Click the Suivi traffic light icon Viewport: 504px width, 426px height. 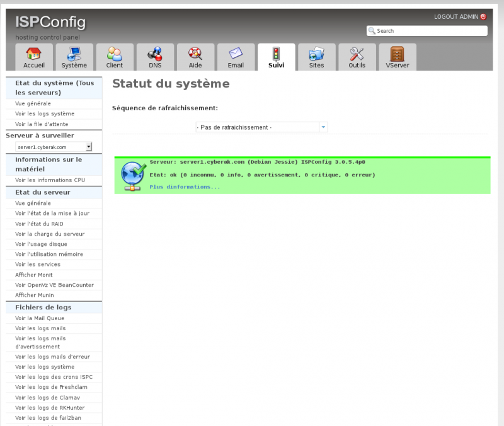(x=276, y=54)
